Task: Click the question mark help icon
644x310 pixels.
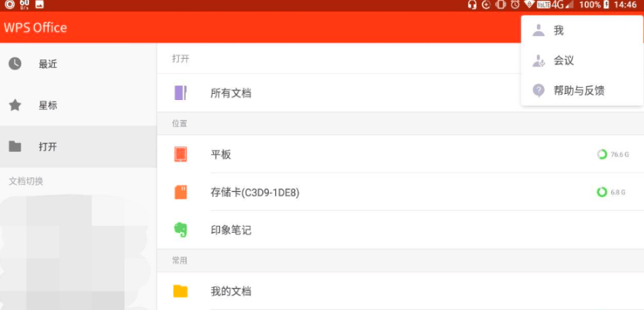Action: pos(539,90)
